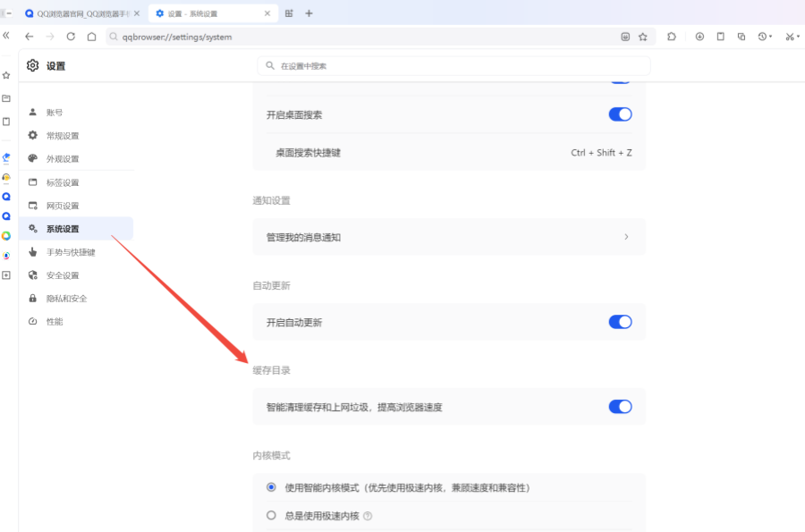Close the 设置 - 系统设置 tab
805x532 pixels.
267,13
